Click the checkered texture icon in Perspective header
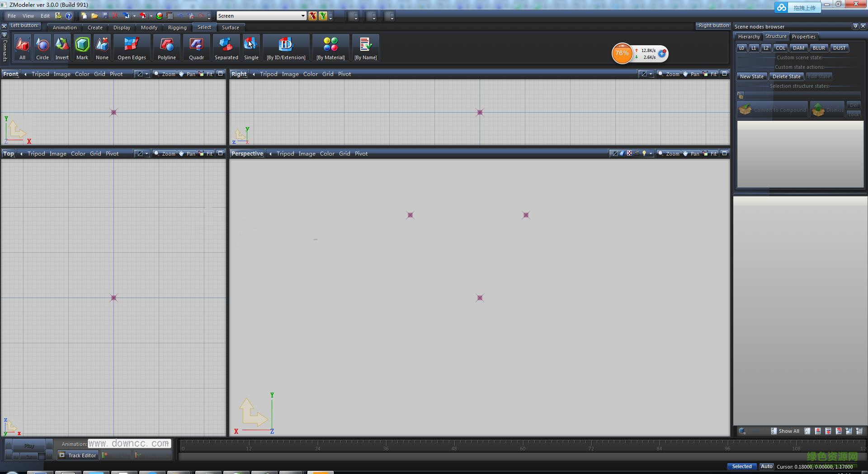868x474 pixels. click(x=629, y=153)
